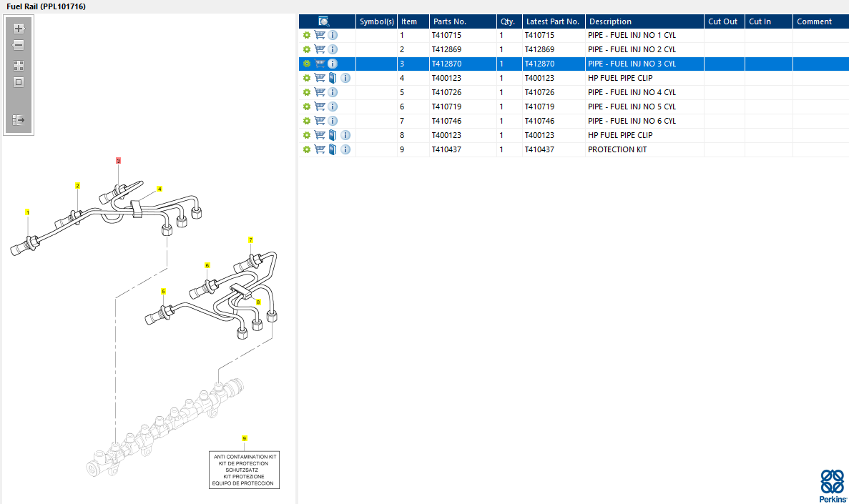Add T410746 to shopping cart
Image resolution: width=849 pixels, height=504 pixels.
pos(320,121)
